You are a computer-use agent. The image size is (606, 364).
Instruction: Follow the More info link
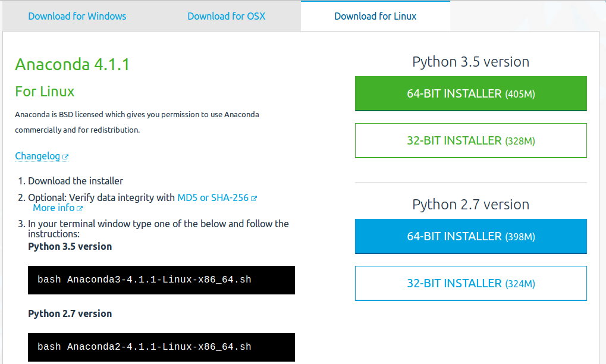tap(54, 208)
